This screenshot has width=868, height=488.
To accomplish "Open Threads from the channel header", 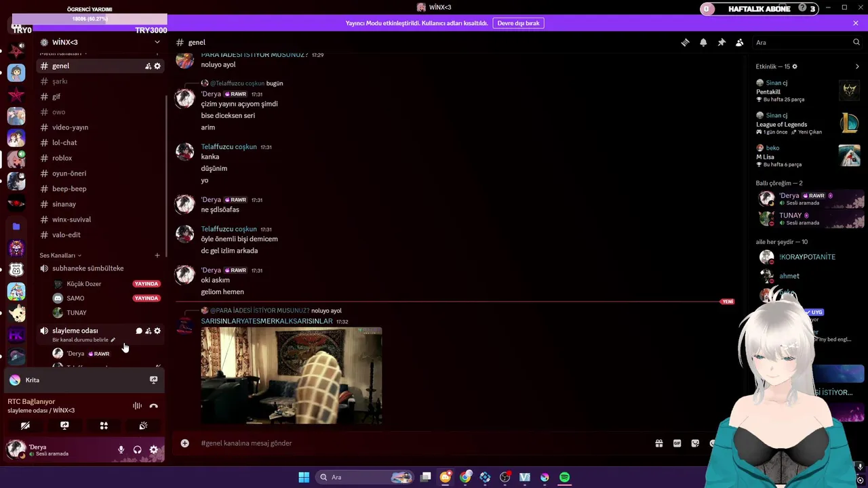I will pyautogui.click(x=685, y=42).
